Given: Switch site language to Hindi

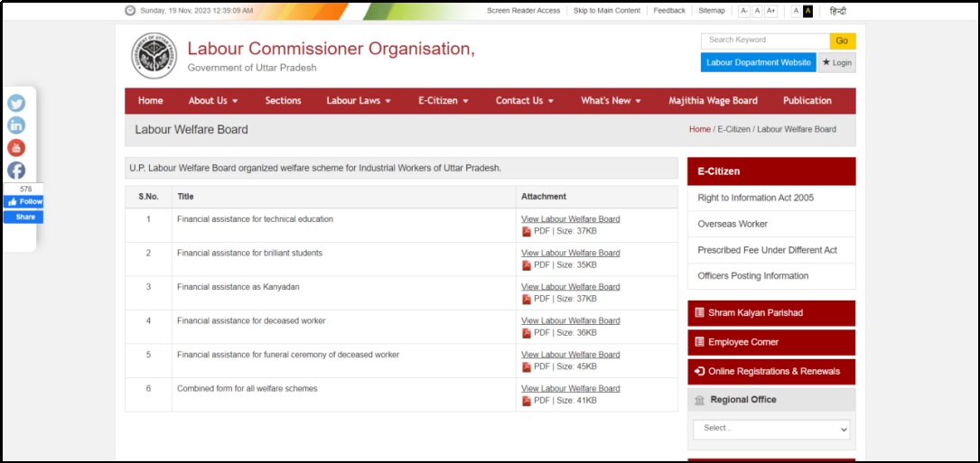Looking at the screenshot, I should coord(837,11).
